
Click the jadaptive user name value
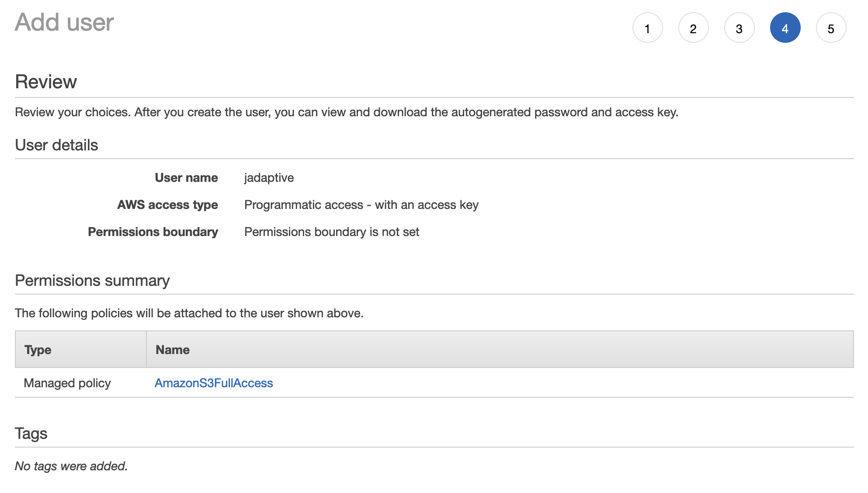tap(269, 178)
